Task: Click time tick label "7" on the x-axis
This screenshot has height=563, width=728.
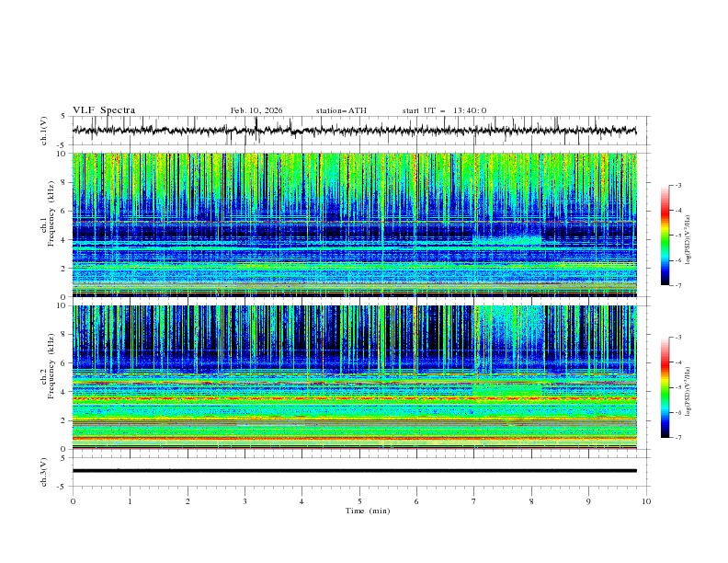Action: coord(474,501)
